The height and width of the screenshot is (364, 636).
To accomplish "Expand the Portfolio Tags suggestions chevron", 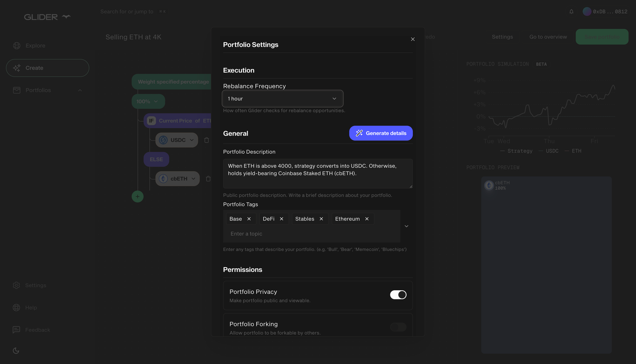I will pyautogui.click(x=406, y=226).
